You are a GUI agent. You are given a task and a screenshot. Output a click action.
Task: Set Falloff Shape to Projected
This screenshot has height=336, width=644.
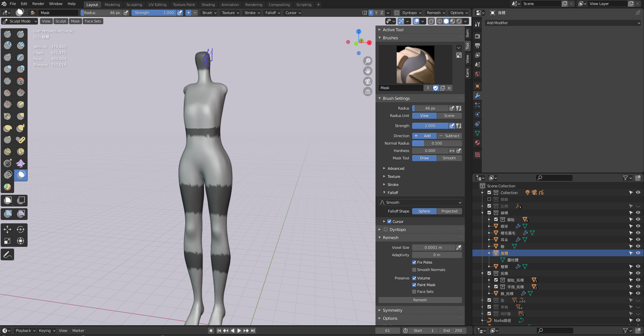click(449, 211)
